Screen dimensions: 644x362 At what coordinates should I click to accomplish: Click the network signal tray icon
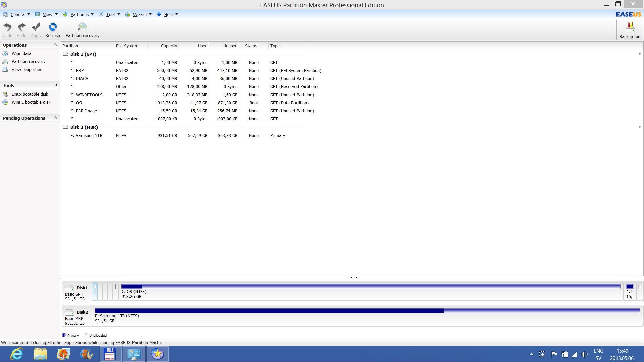point(575,354)
